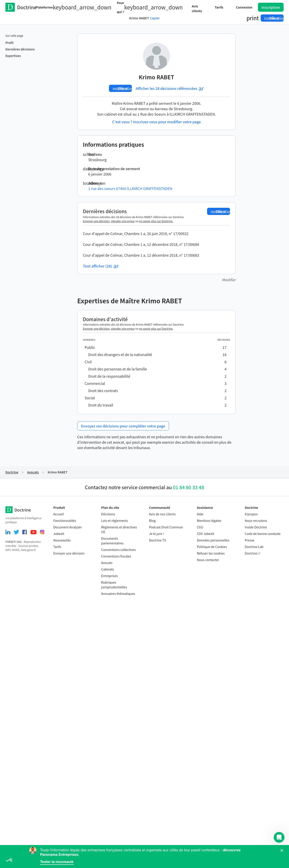The image size is (289, 868).
Task: Open decision n° 17/00683
Action: click(x=141, y=255)
